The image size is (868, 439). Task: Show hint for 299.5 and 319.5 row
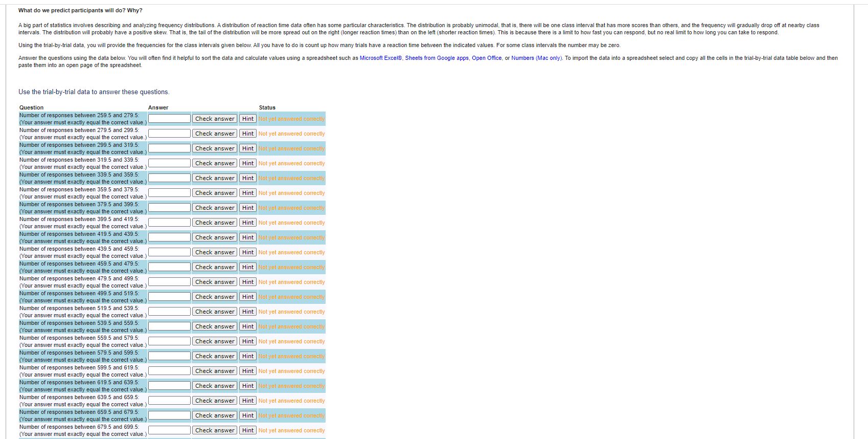tap(248, 148)
